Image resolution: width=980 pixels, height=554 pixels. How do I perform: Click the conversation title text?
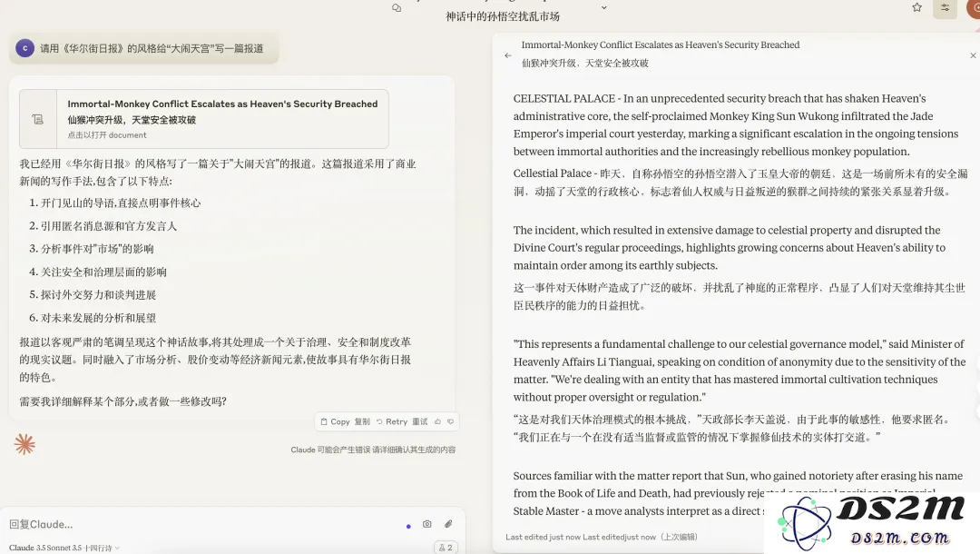(503, 16)
